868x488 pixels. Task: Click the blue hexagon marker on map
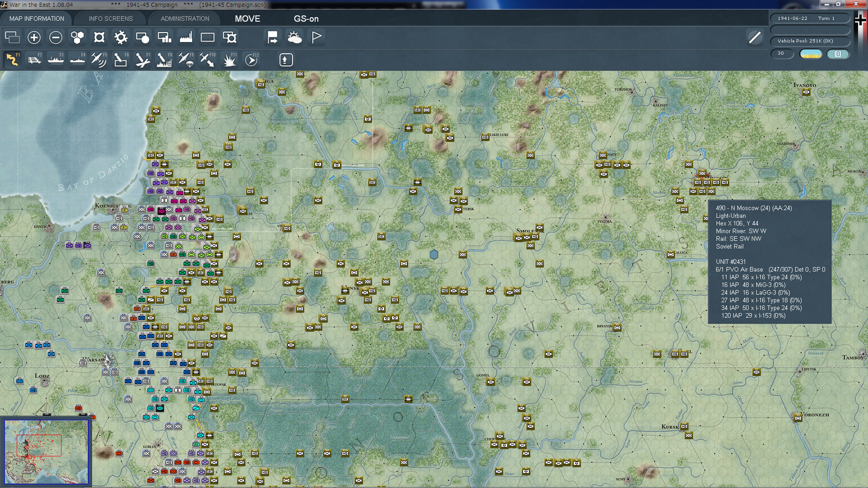click(434, 255)
